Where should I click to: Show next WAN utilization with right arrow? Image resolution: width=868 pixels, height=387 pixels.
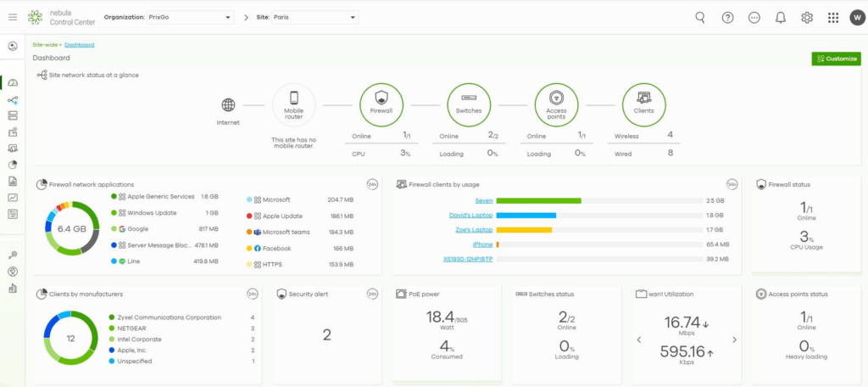pos(735,339)
